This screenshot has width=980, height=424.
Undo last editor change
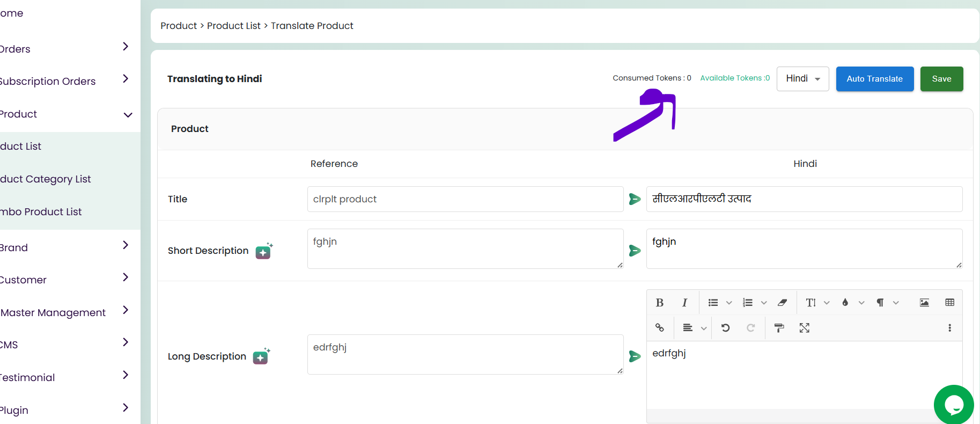726,328
